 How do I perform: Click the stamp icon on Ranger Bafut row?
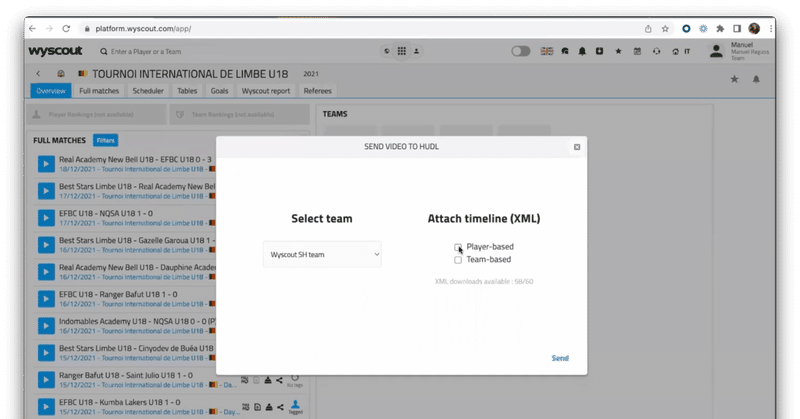point(268,380)
